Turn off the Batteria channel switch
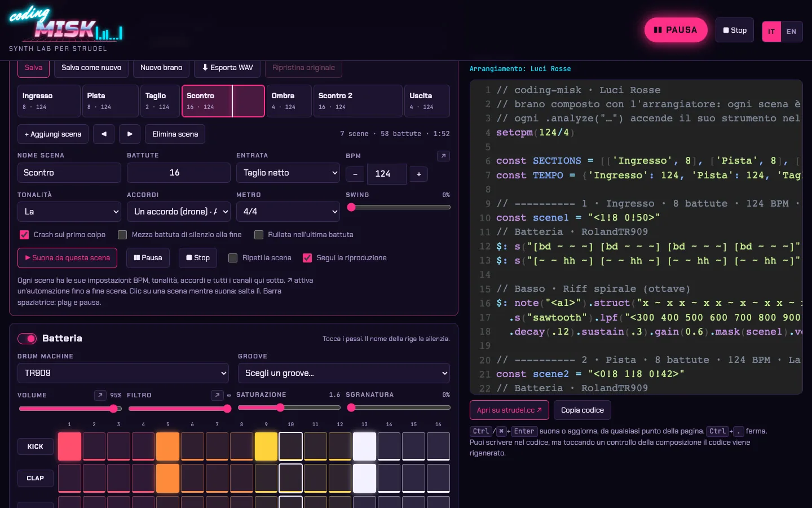Viewport: 812px width, 508px height. tap(27, 339)
